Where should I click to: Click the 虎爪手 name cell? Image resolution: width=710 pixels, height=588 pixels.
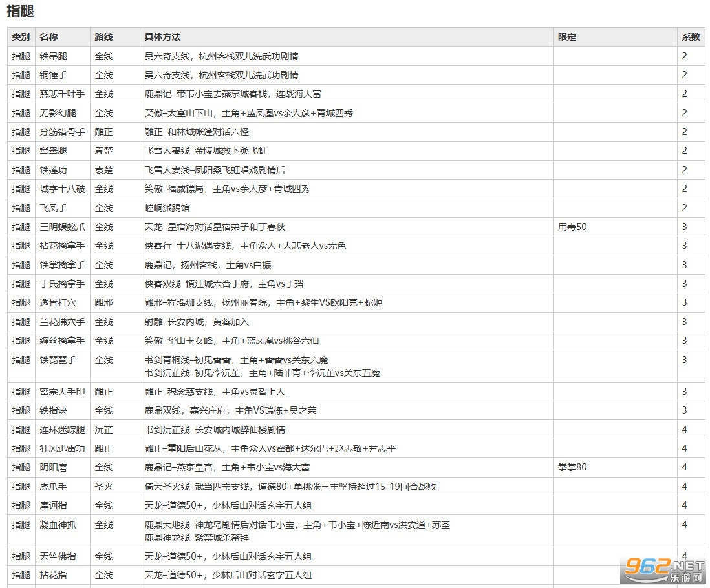point(63,487)
